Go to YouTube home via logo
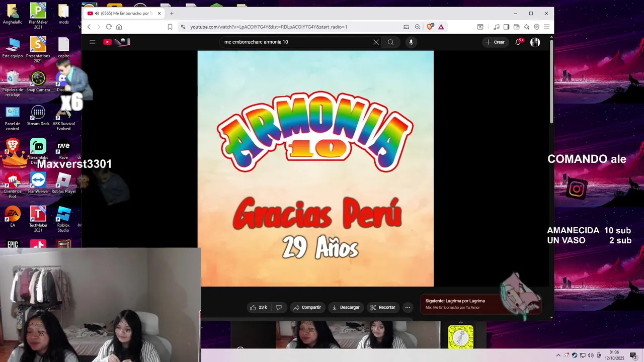This screenshot has width=644, height=362. (117, 42)
